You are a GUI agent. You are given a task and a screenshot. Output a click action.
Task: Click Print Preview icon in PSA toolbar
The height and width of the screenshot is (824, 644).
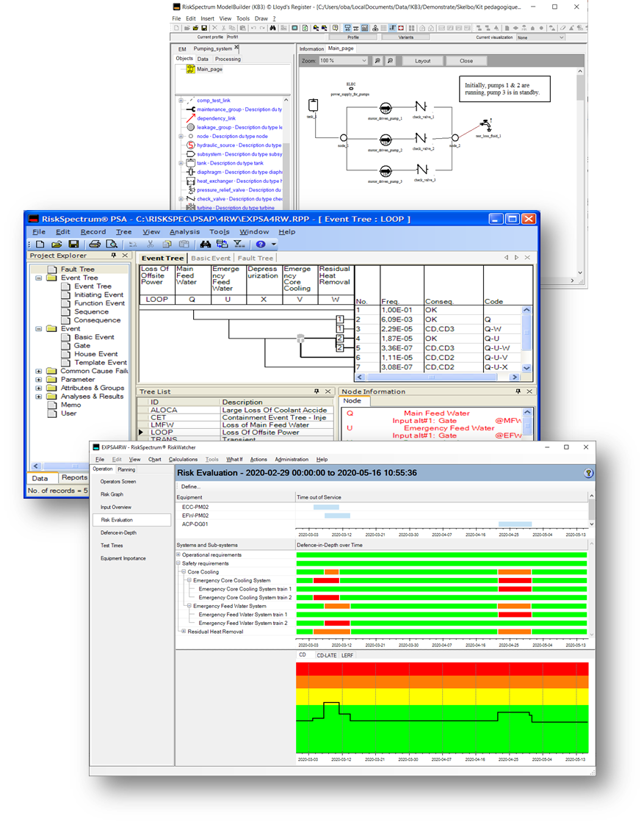[112, 245]
